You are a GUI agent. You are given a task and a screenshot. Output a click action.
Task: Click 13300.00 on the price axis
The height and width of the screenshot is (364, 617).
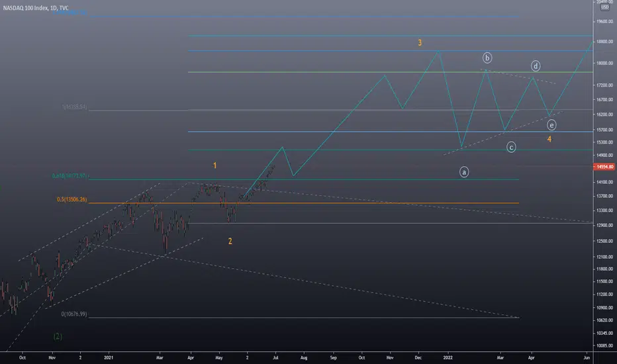coord(604,210)
